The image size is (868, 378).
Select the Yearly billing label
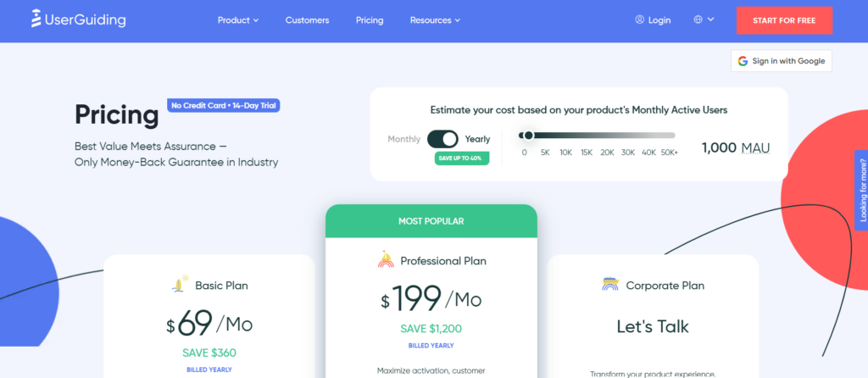[x=477, y=139]
